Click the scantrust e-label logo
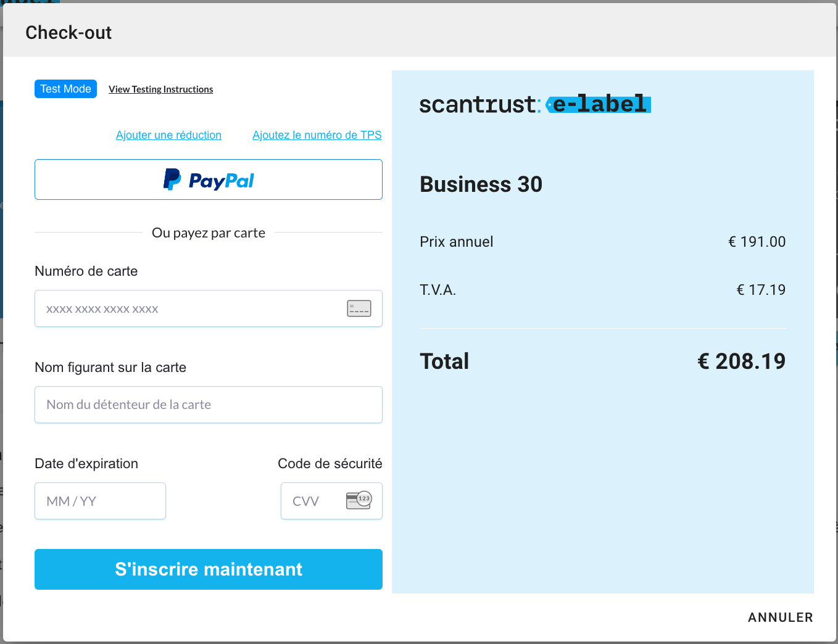 [535, 104]
